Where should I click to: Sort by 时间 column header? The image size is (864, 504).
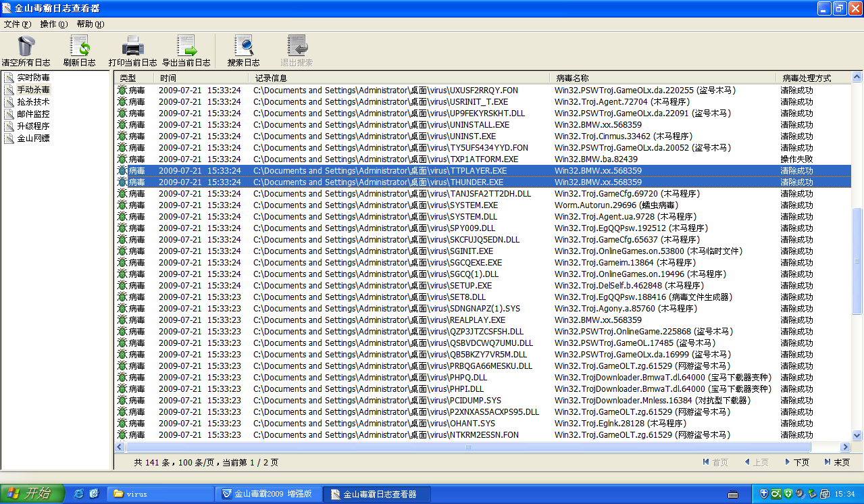(202, 78)
